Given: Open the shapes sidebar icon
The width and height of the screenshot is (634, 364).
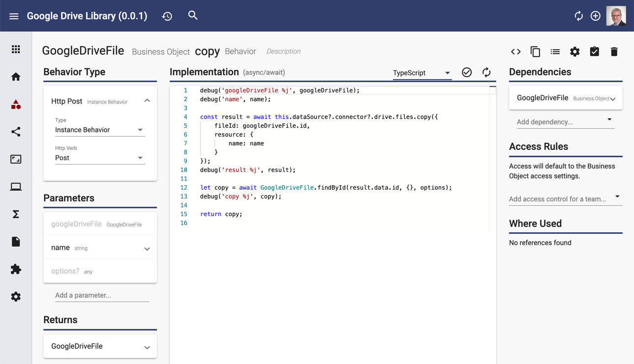Looking at the screenshot, I should (x=16, y=104).
